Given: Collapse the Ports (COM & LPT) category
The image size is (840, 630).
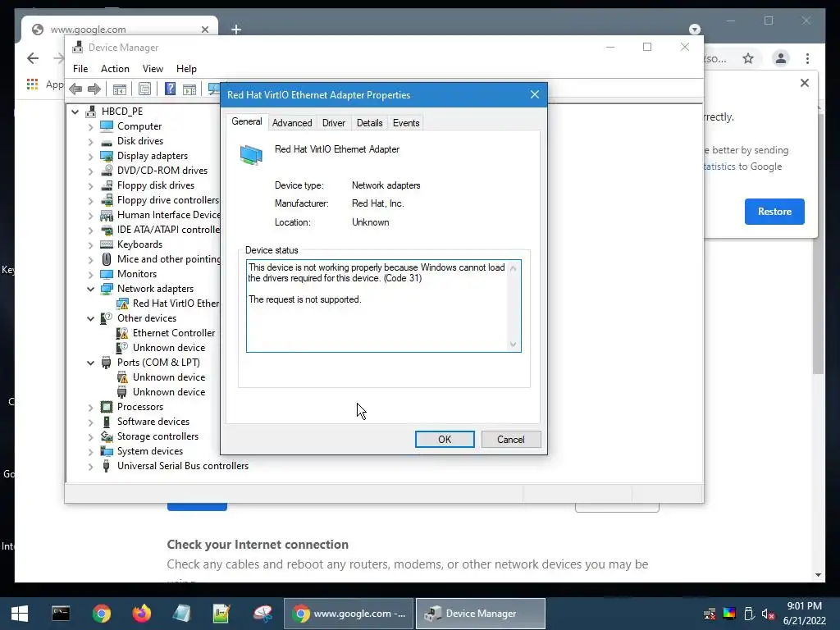Looking at the screenshot, I should (x=90, y=363).
